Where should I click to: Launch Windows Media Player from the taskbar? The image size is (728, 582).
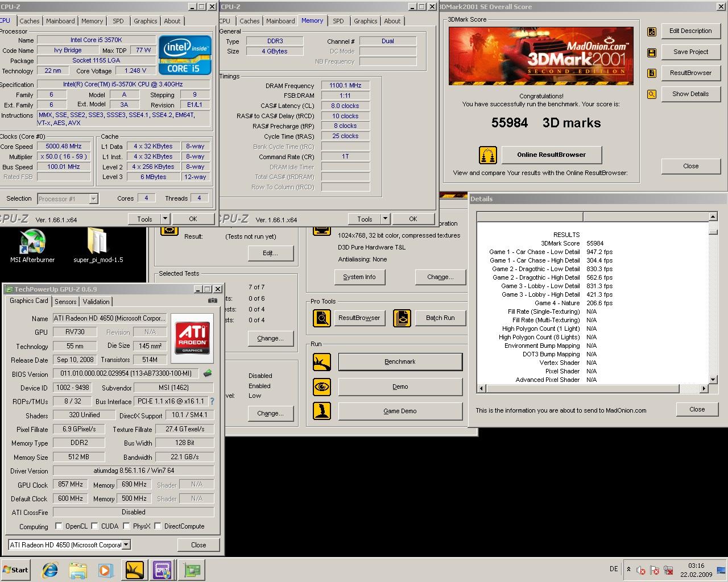point(105,570)
